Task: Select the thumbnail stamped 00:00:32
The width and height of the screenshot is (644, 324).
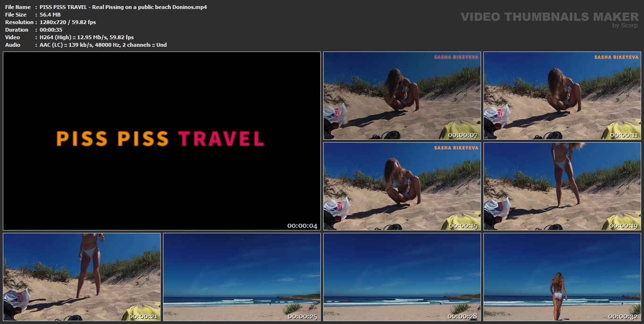Action: click(562, 277)
